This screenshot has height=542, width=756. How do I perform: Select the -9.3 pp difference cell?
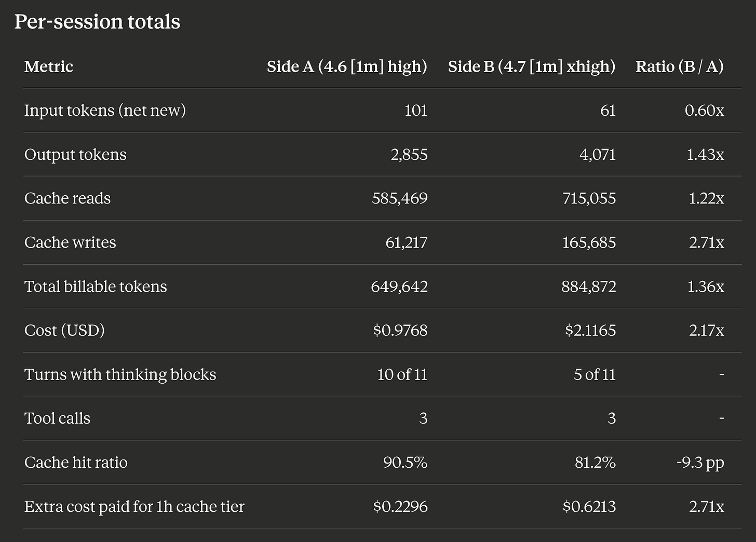pyautogui.click(x=700, y=463)
